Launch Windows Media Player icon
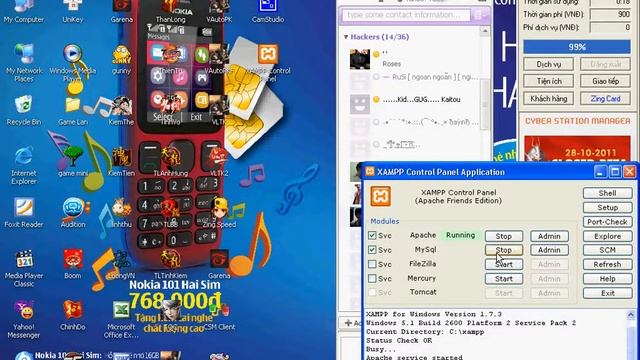The image size is (640, 360). [73, 63]
